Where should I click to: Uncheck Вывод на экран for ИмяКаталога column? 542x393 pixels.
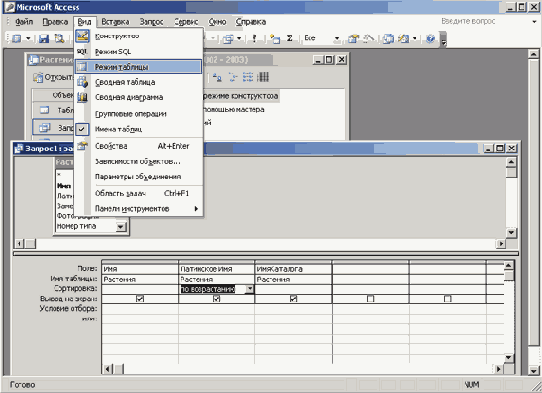pyautogui.click(x=293, y=299)
